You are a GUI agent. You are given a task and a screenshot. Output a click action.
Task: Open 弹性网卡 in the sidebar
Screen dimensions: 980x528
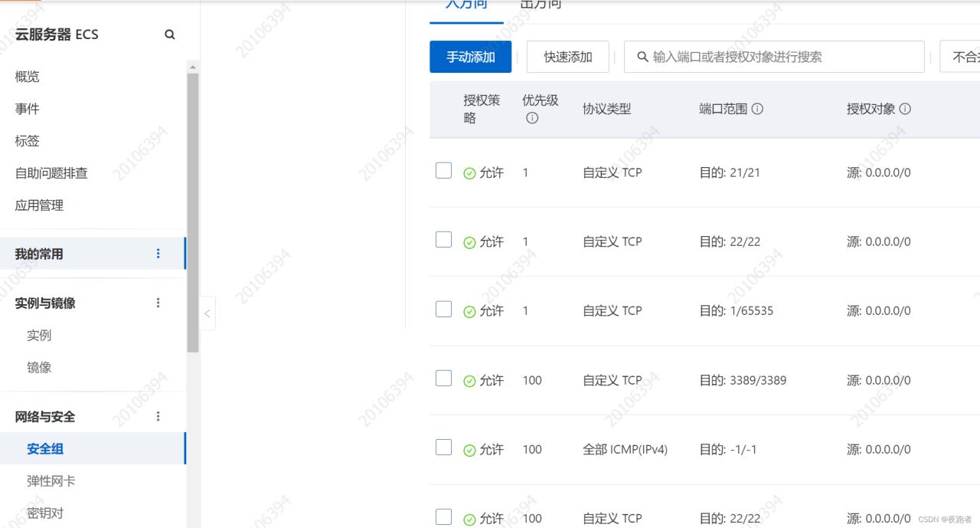[x=51, y=480]
